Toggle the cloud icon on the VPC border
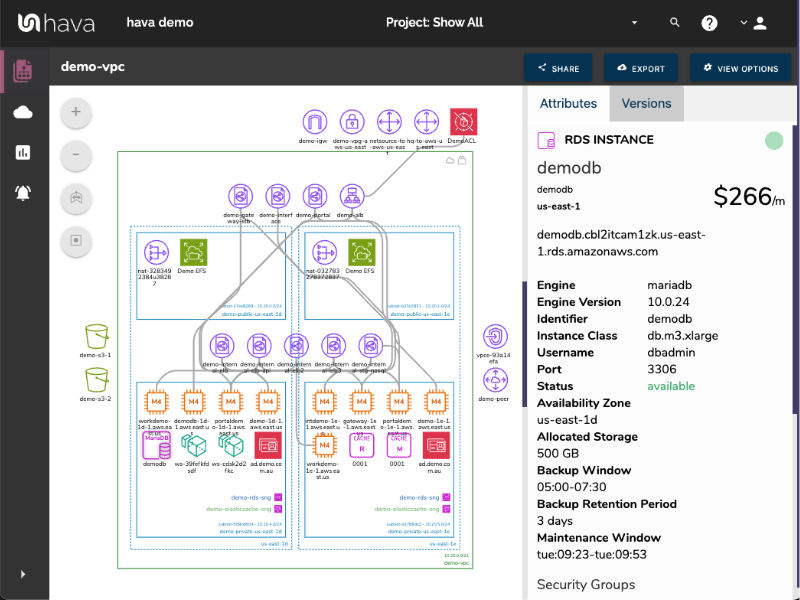The image size is (800, 600). pyautogui.click(x=450, y=161)
